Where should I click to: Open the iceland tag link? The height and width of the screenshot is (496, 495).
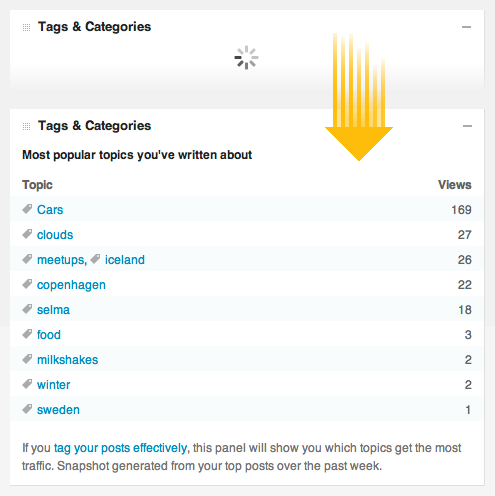tap(125, 260)
